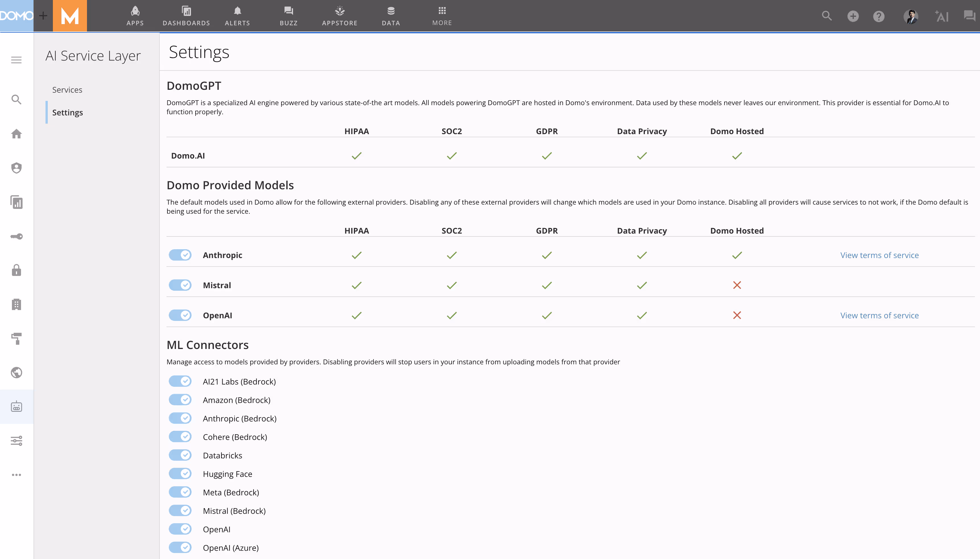Viewport: 980px width, 559px height.
Task: Expand the hamburger menu in left sidebar
Action: tap(16, 60)
